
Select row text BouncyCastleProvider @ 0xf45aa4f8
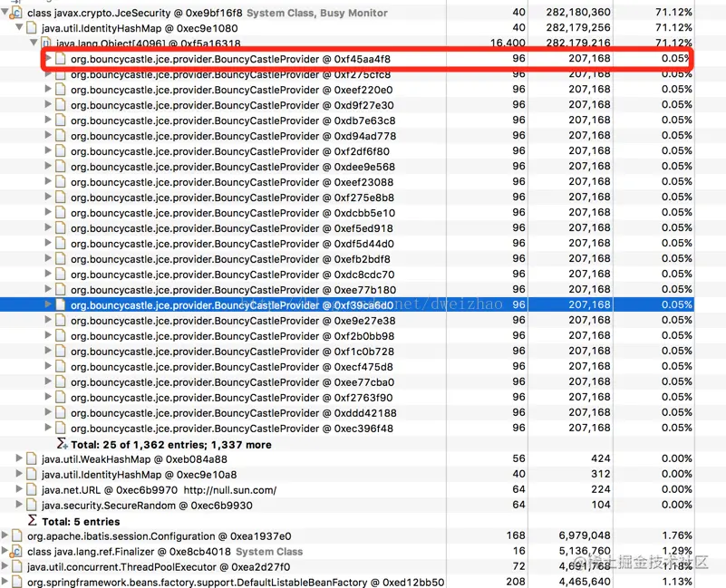(230, 59)
